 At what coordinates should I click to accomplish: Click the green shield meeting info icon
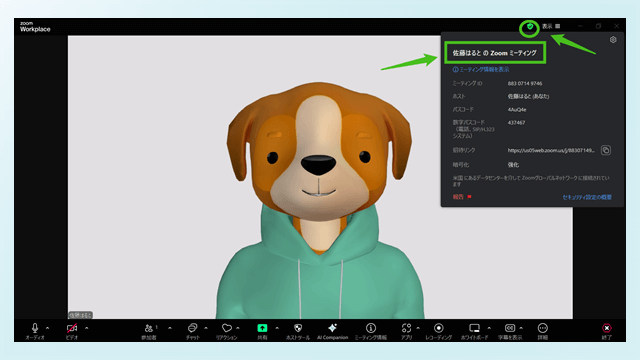[x=530, y=27]
